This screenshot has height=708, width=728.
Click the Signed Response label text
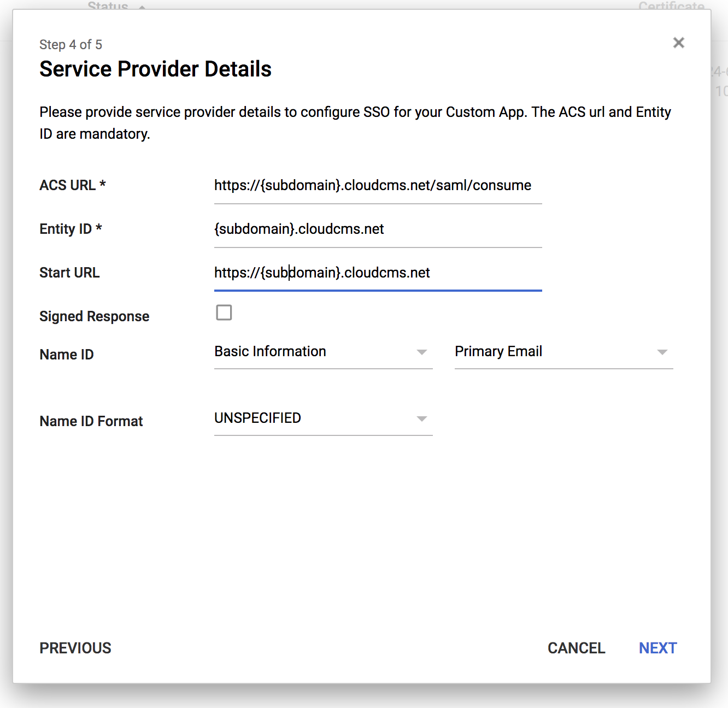94,317
